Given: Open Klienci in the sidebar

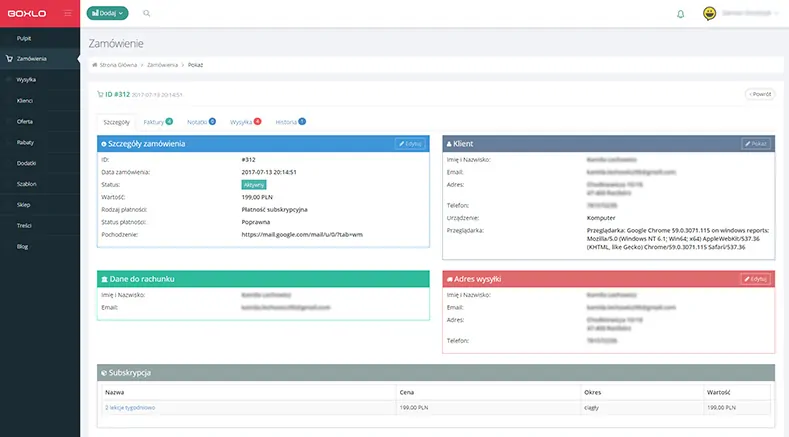Looking at the screenshot, I should coord(27,101).
